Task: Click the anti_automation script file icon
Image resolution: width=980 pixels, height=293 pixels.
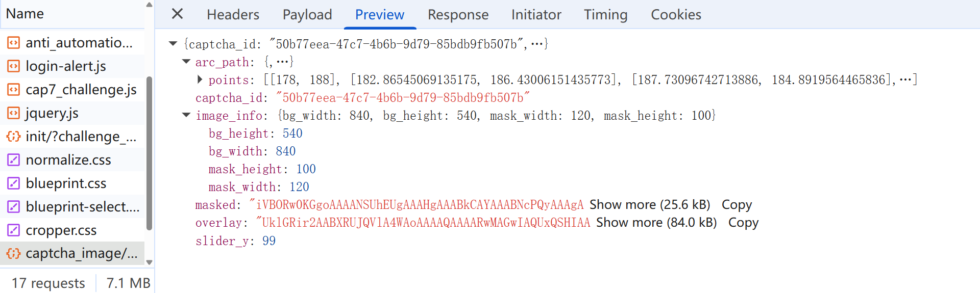Action: click(x=13, y=43)
